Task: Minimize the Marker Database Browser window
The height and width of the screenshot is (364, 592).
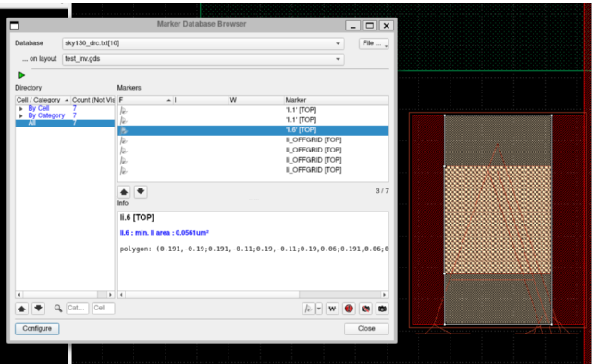Action: coord(352,26)
